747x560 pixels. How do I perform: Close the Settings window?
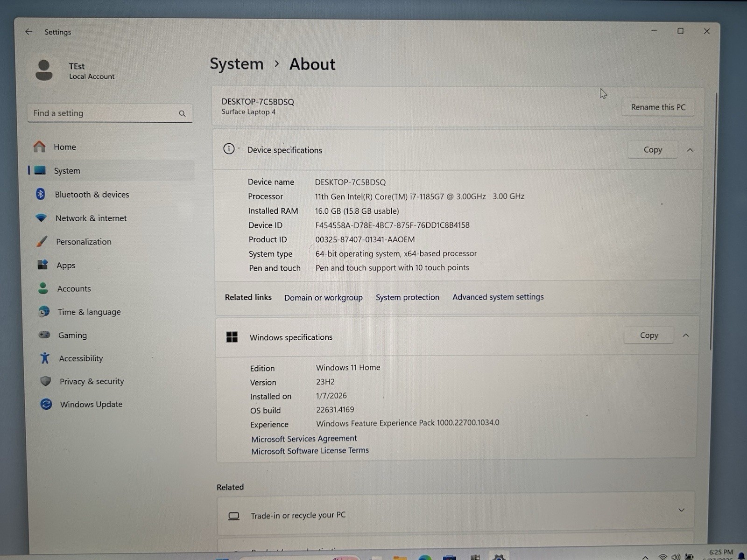tap(706, 31)
